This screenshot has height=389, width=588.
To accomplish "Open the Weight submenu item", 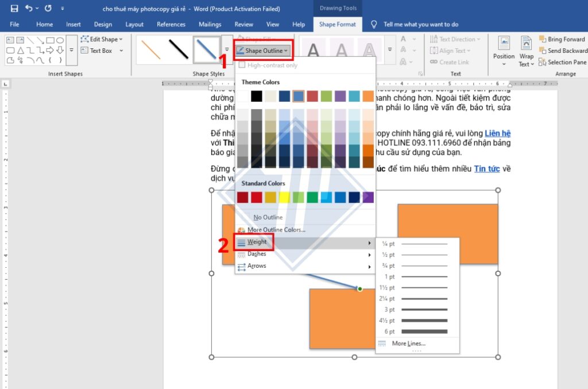I will 257,242.
